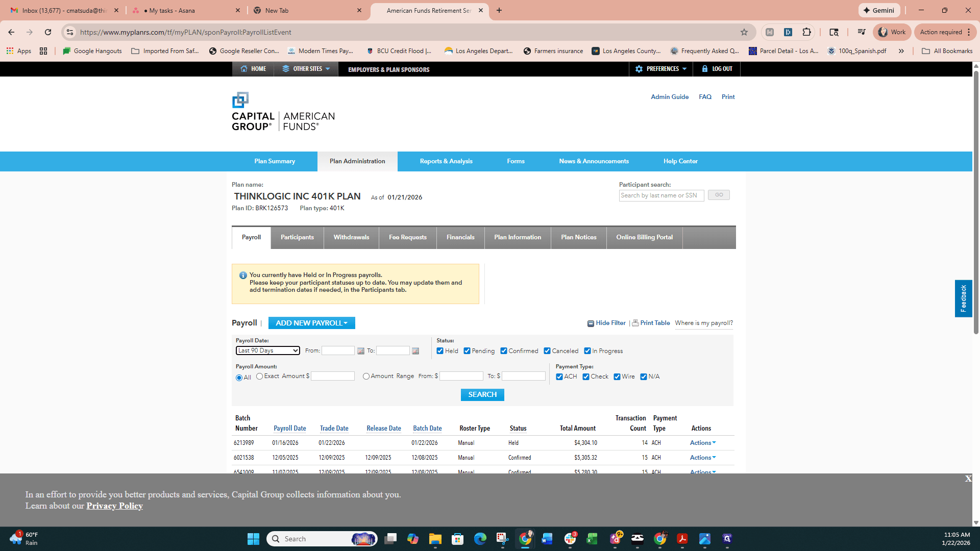Click the info icon in the yellow notice

[x=243, y=275]
